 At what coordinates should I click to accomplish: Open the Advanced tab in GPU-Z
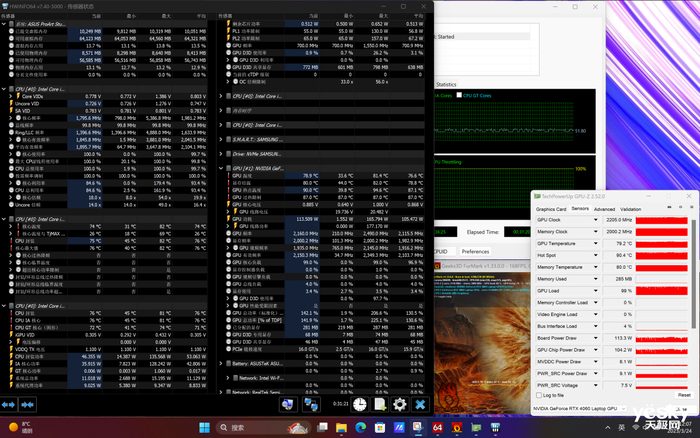coord(604,209)
